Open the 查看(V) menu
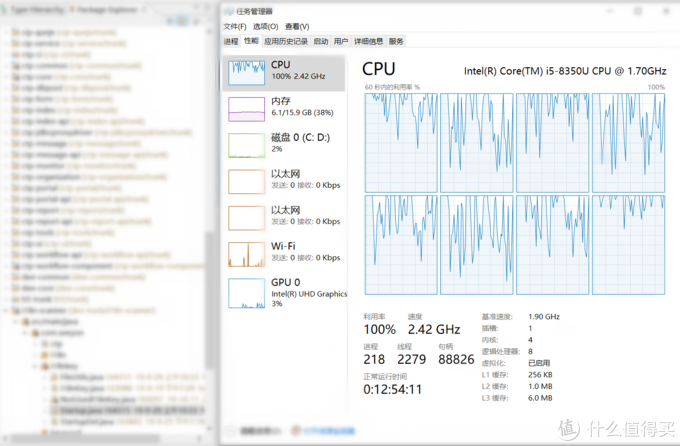This screenshot has height=446, width=680. pos(297,26)
